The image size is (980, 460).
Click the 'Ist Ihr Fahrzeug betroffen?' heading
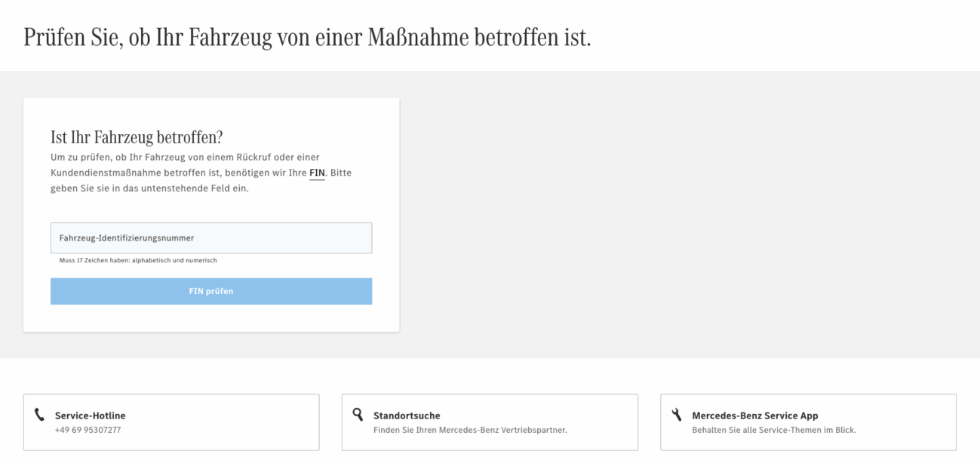pyautogui.click(x=137, y=137)
